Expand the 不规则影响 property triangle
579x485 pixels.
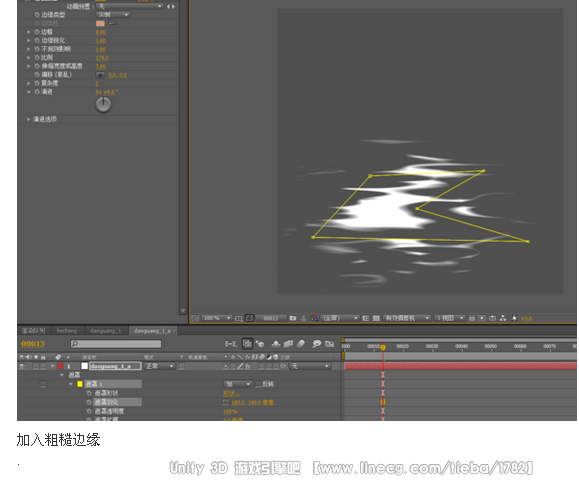[x=28, y=49]
